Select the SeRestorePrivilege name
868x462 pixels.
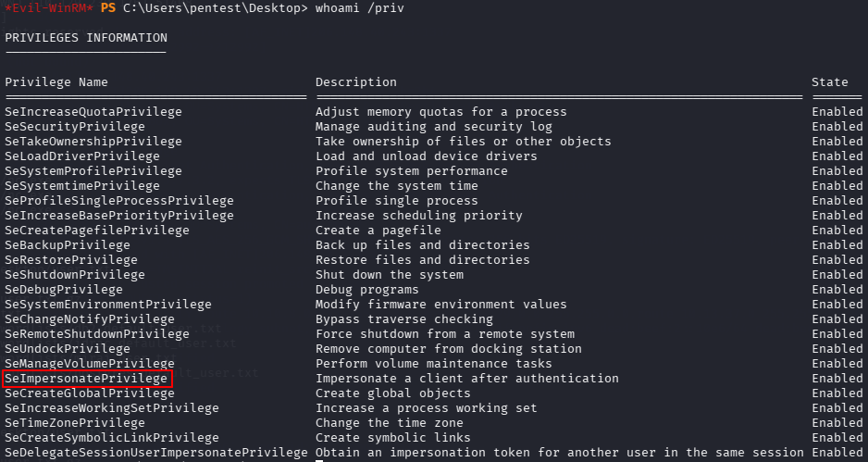click(71, 260)
